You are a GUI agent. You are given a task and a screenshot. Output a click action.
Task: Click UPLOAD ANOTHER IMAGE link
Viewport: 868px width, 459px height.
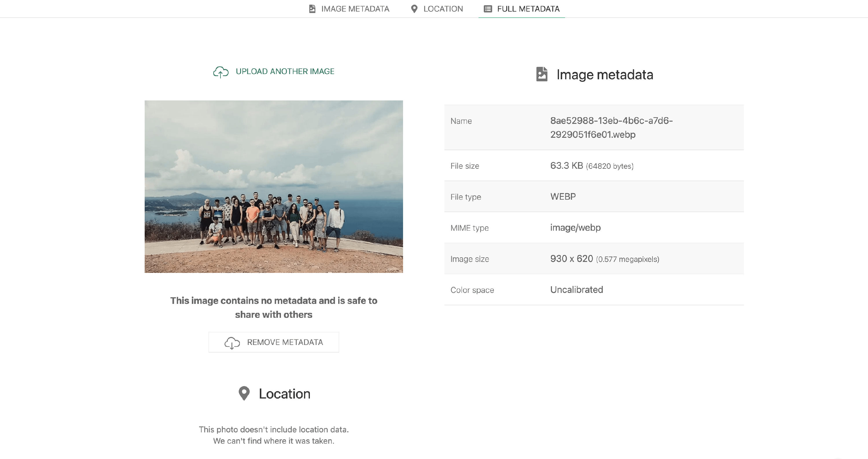(x=285, y=71)
